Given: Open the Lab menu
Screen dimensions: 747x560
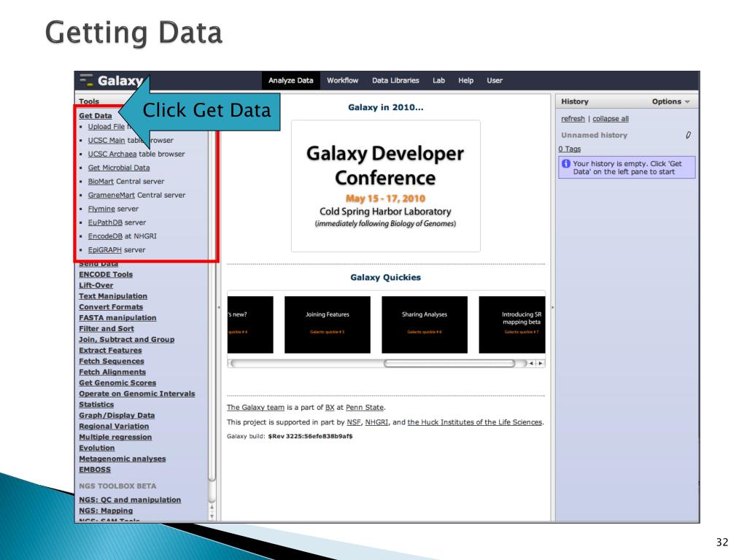Looking at the screenshot, I should point(438,80).
